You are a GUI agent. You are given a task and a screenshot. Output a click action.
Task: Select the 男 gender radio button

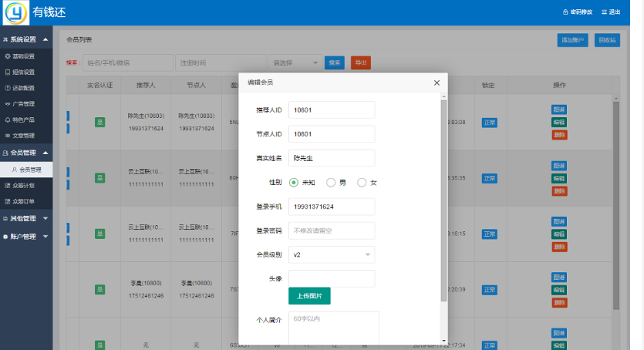tap(331, 183)
